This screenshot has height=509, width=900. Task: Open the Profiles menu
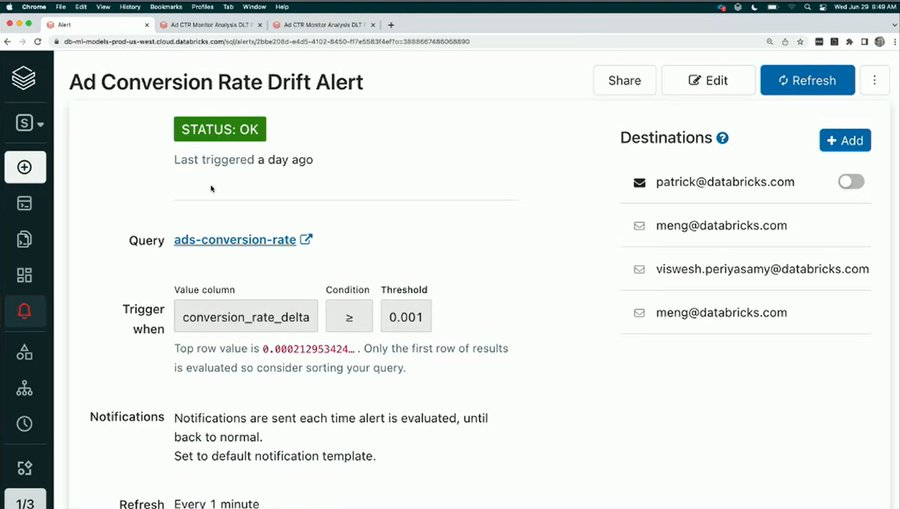coord(203,7)
